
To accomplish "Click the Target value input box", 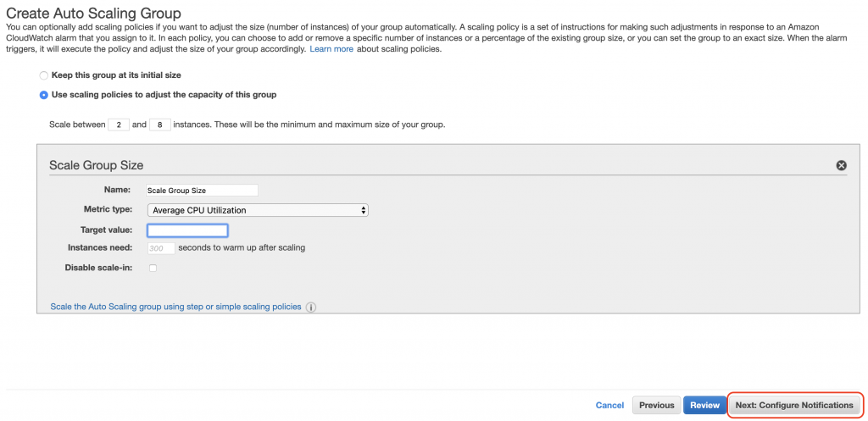I will pyautogui.click(x=187, y=230).
